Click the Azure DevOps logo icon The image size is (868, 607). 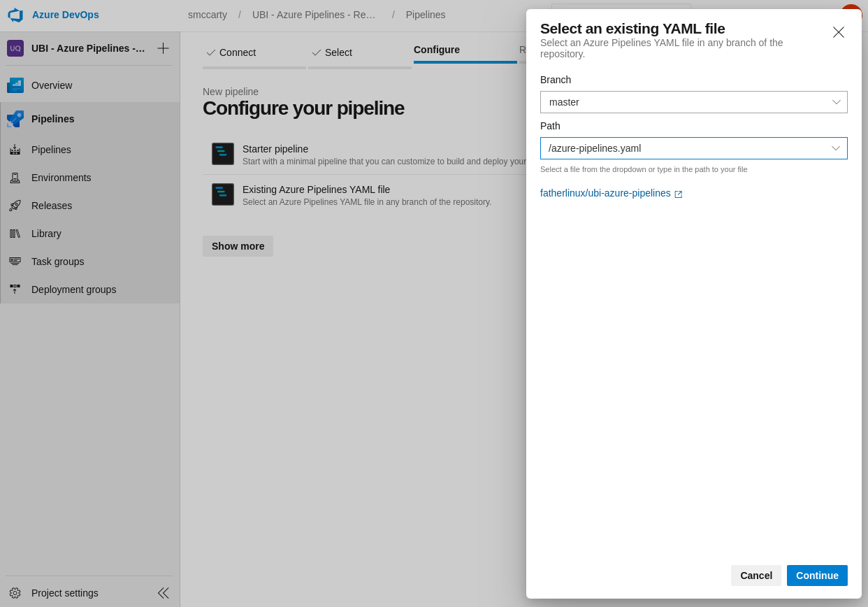pos(15,15)
